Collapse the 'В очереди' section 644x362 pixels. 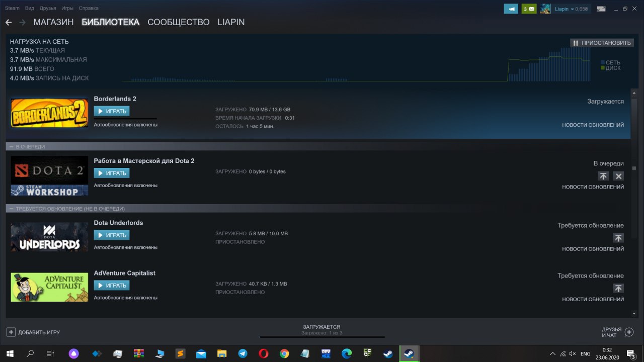click(11, 146)
